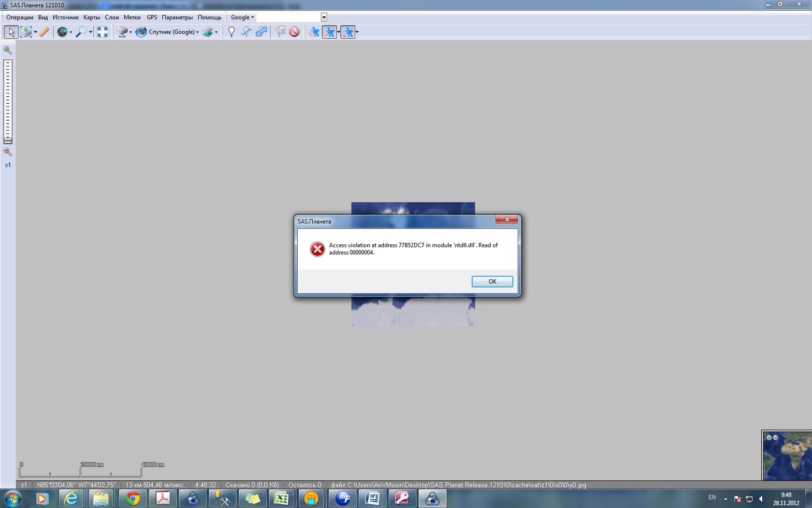Click the zoom in magnifier icon
The height and width of the screenshot is (508, 812).
pos(8,50)
